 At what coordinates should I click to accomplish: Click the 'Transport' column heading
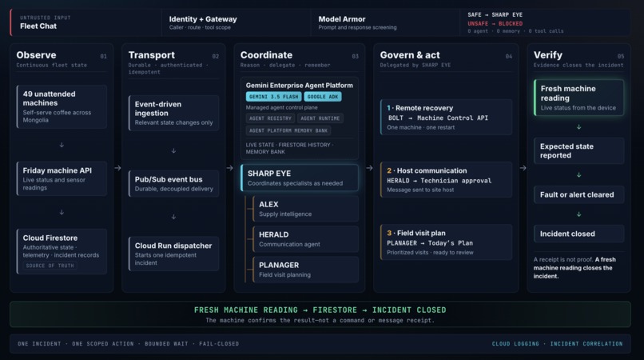pyautogui.click(x=152, y=55)
